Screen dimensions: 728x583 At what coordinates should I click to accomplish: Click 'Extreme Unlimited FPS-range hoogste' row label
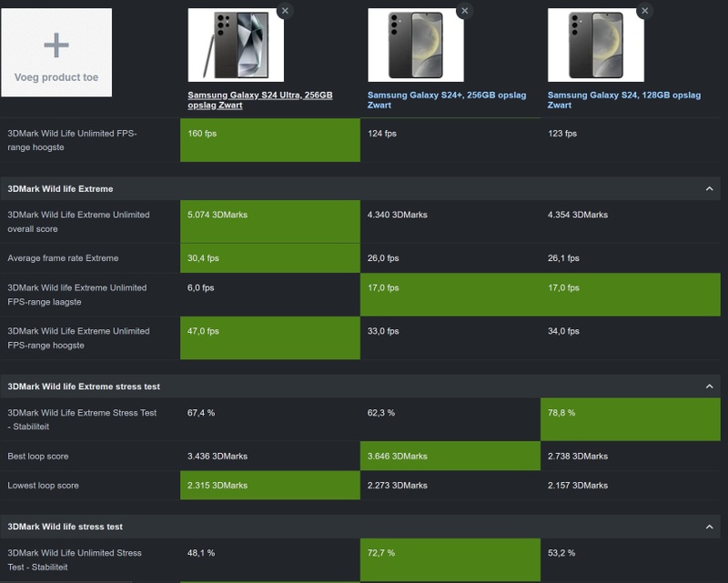click(78, 338)
